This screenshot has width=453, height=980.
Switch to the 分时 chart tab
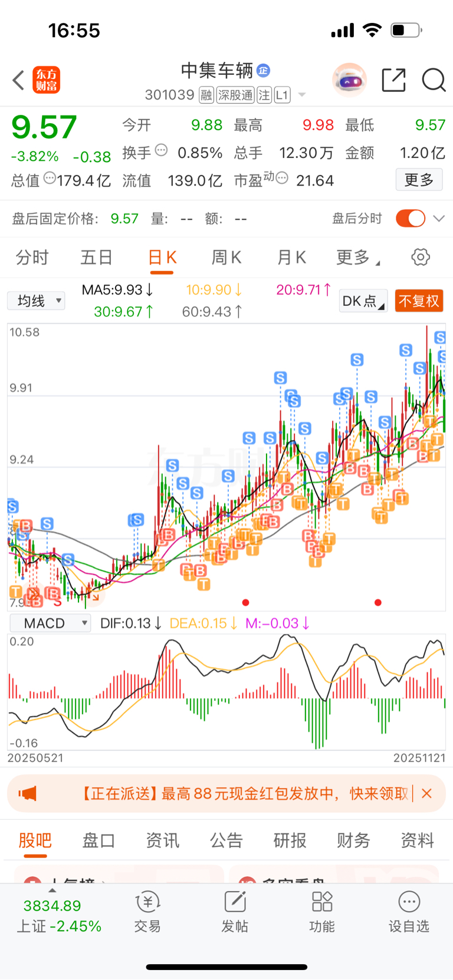(x=32, y=258)
